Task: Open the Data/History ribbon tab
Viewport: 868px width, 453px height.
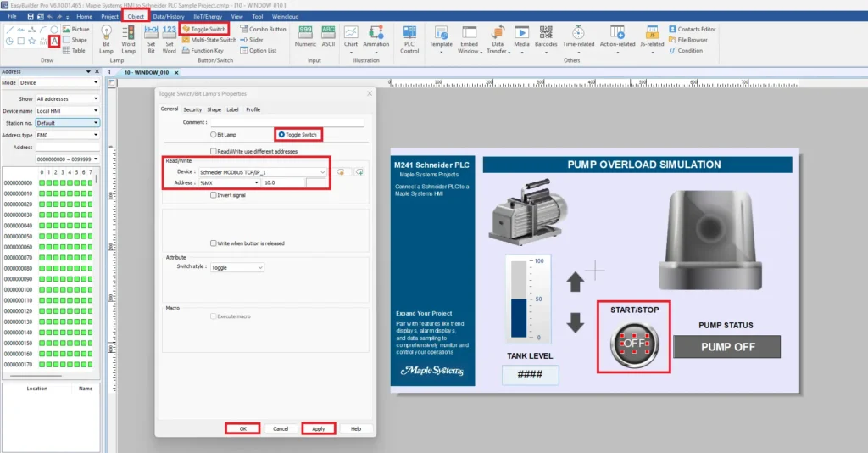Action: click(169, 17)
